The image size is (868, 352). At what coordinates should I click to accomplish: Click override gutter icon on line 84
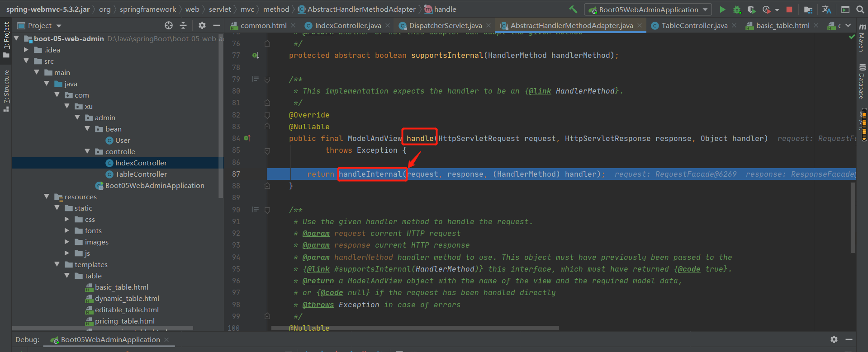click(247, 138)
